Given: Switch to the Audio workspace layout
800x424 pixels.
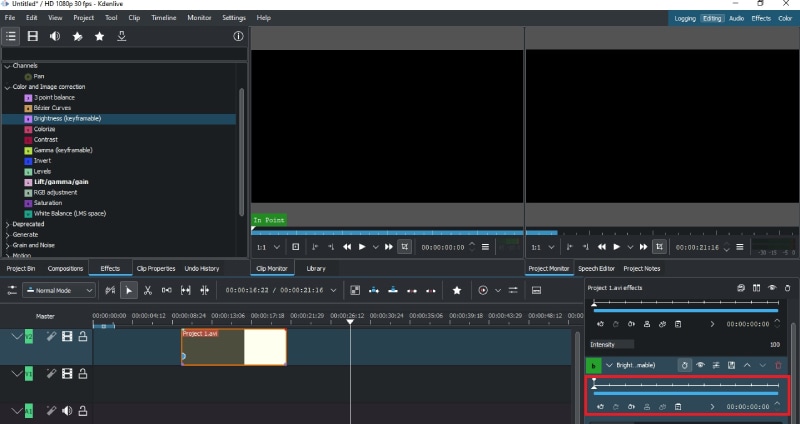Looking at the screenshot, I should (x=736, y=18).
